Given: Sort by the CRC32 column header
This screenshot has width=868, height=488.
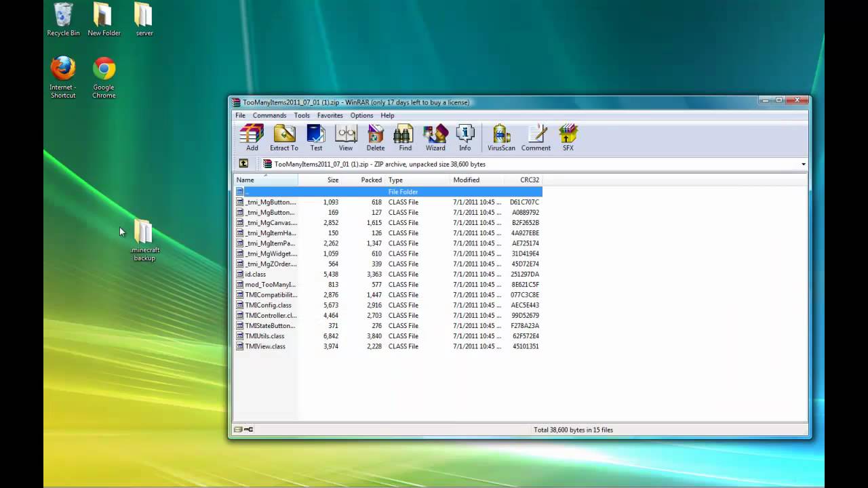Looking at the screenshot, I should pyautogui.click(x=523, y=180).
